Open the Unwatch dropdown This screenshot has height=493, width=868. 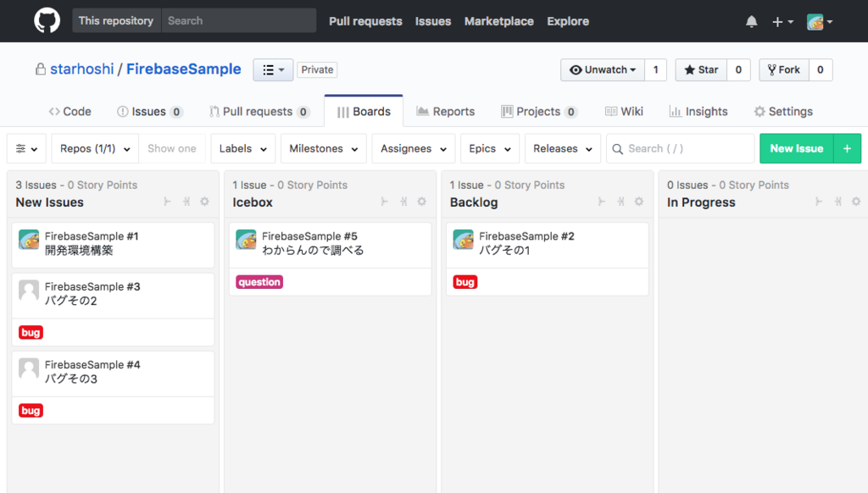click(x=603, y=69)
